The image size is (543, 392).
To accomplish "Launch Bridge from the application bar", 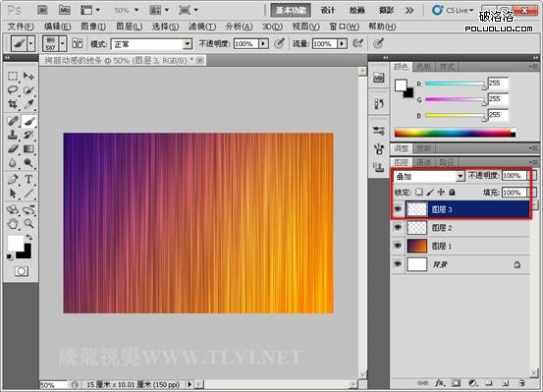I will coord(42,11).
